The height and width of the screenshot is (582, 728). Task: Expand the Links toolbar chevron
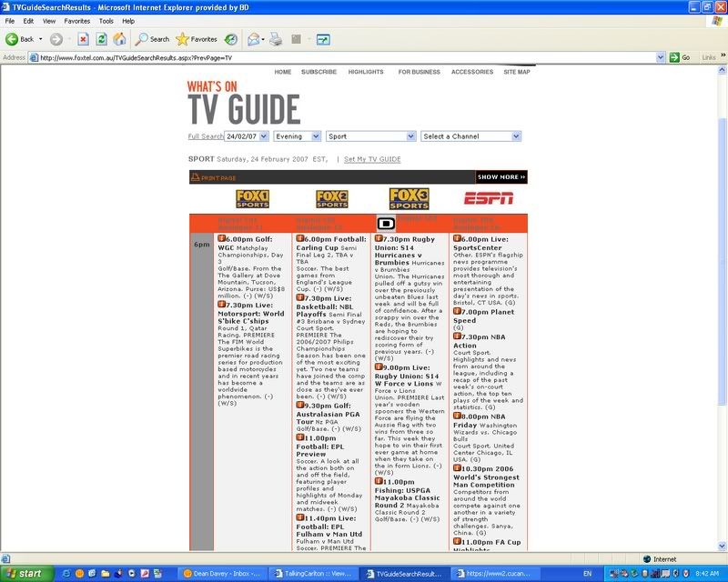coord(723,55)
